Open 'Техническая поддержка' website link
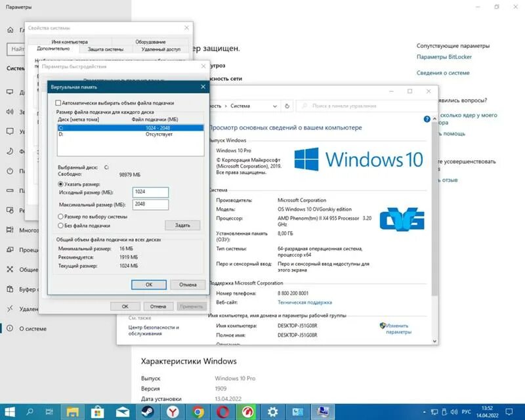This screenshot has width=525, height=420. tap(304, 303)
